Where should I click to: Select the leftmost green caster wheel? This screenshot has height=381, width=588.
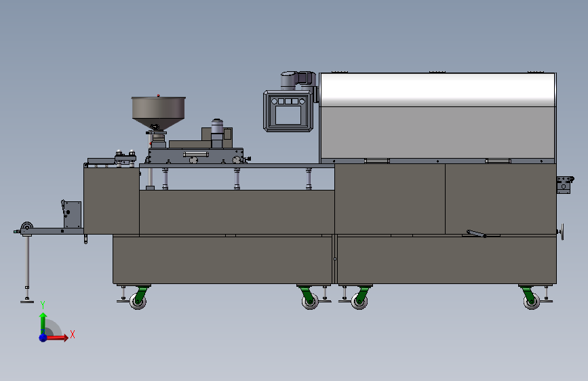click(x=138, y=298)
